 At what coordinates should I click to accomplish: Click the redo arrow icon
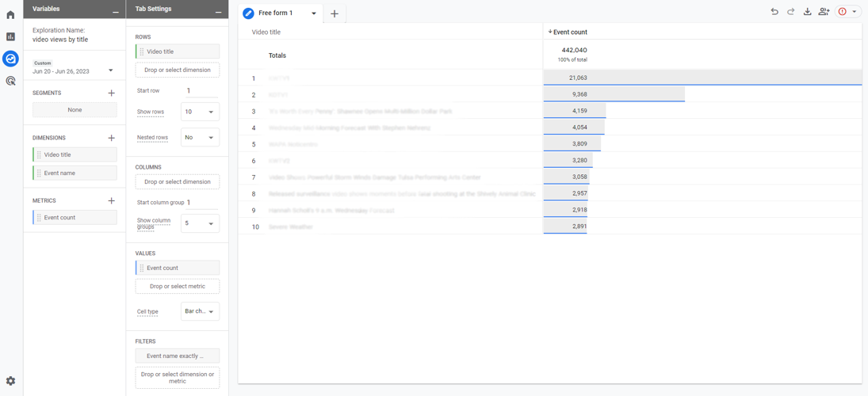tap(790, 12)
